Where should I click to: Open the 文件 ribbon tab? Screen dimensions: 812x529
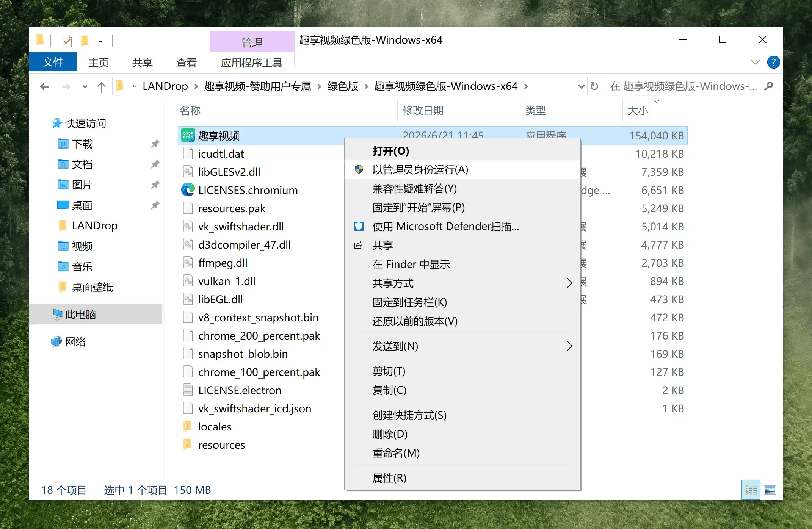[53, 62]
